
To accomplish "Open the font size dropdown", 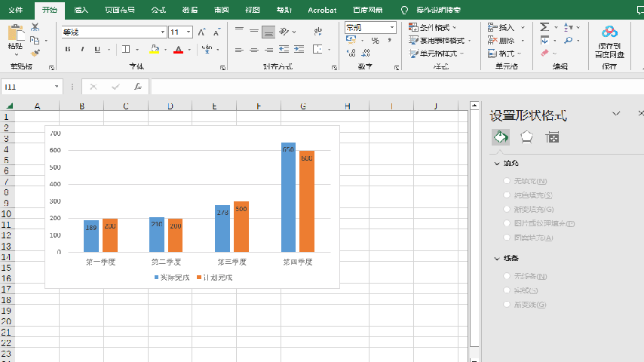I will tap(188, 32).
